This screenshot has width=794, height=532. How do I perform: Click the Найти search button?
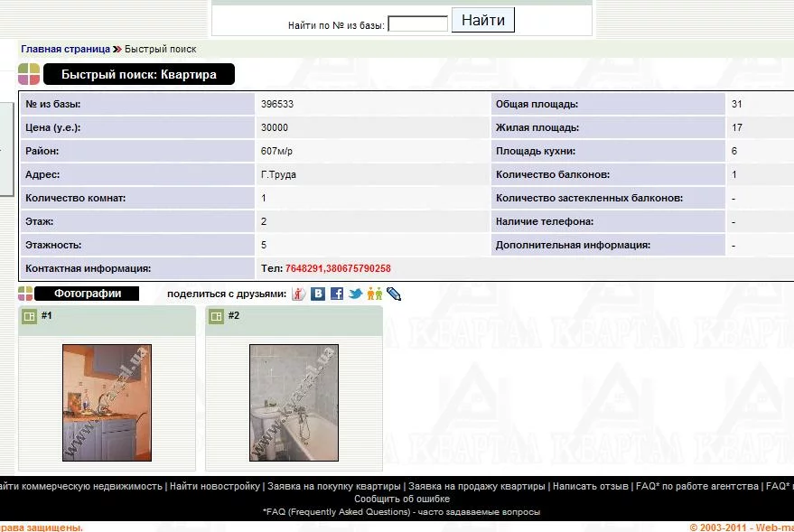click(483, 20)
